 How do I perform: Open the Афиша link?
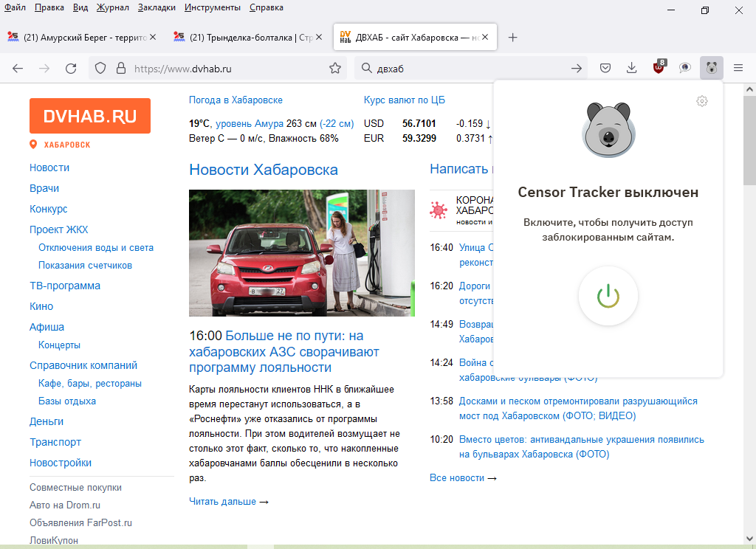[x=47, y=327]
